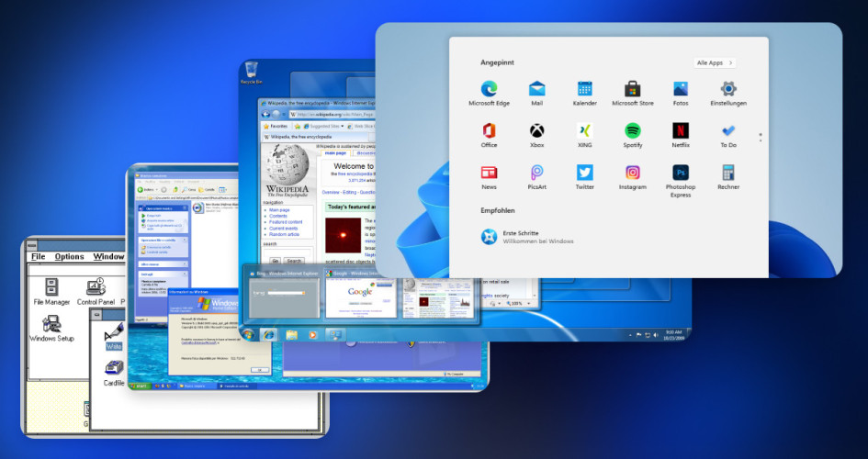Switch to Wikipedia's main page tab
868x459 pixels.
click(x=335, y=152)
